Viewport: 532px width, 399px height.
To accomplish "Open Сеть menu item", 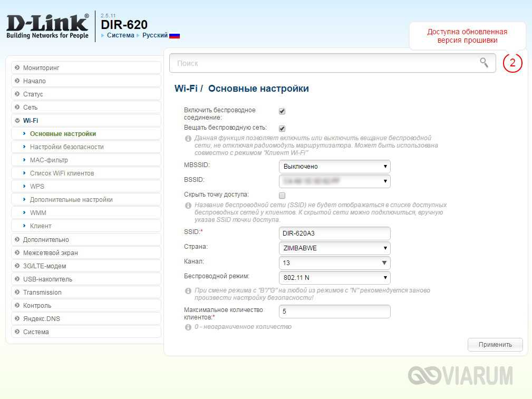I will coord(86,107).
